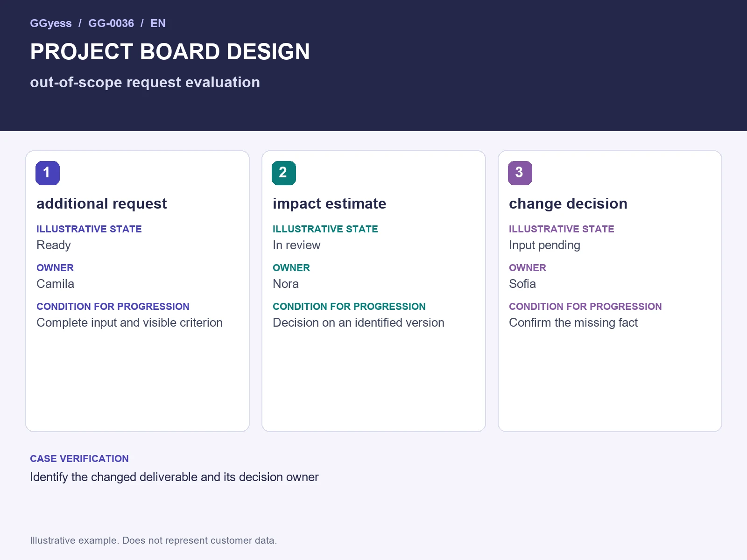The height and width of the screenshot is (560, 747).
Task: Click the PROJECT BOARD DESIGN title
Action: point(170,52)
